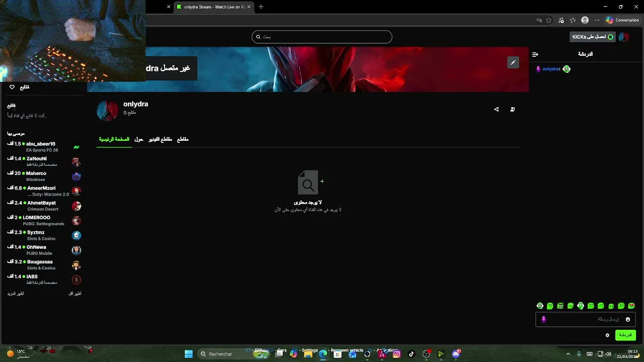Open GhNewa channel streaming PUBG Mobile
Image resolution: width=644 pixels, height=362 pixels.
(44, 250)
